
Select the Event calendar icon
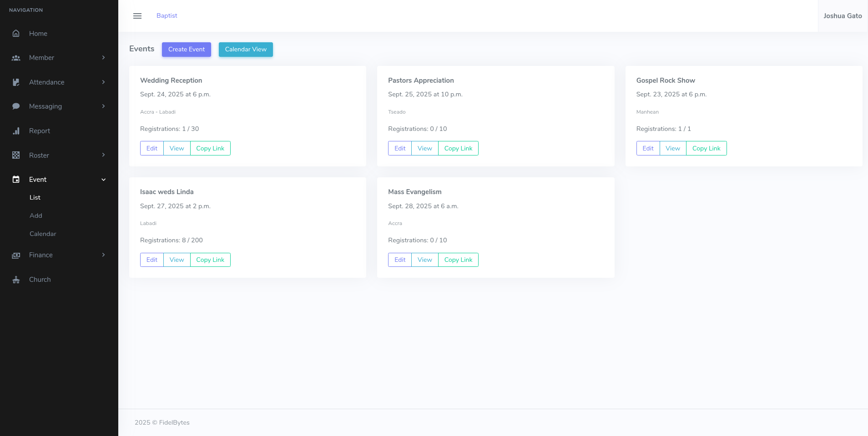(16, 179)
